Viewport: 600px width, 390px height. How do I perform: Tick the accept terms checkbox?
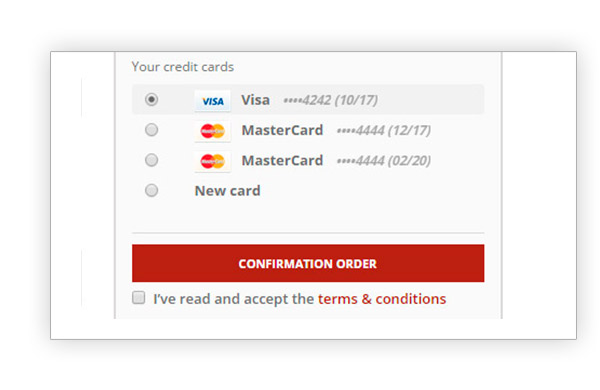(139, 297)
